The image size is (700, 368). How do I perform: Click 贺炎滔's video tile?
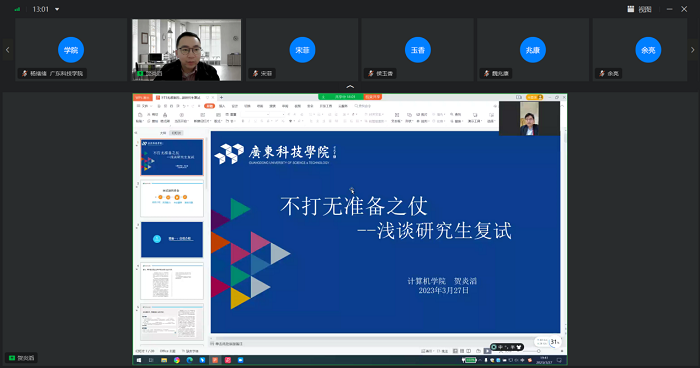(x=187, y=50)
